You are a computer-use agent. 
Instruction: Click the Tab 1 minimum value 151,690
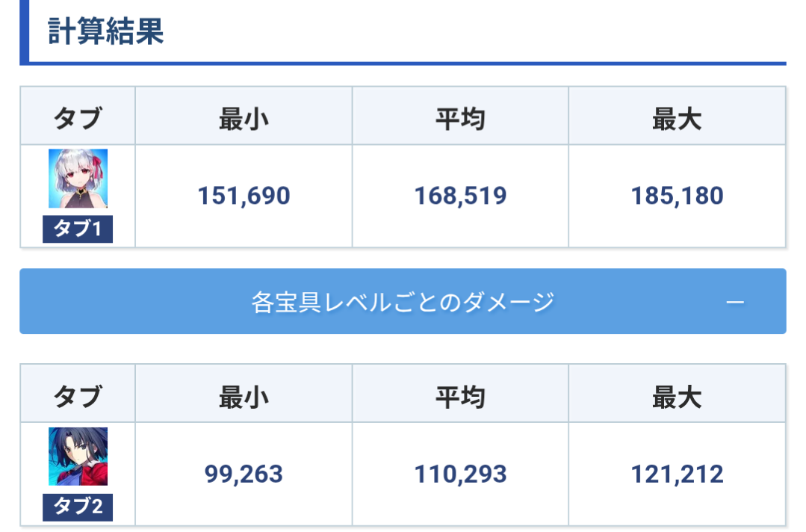point(244,196)
